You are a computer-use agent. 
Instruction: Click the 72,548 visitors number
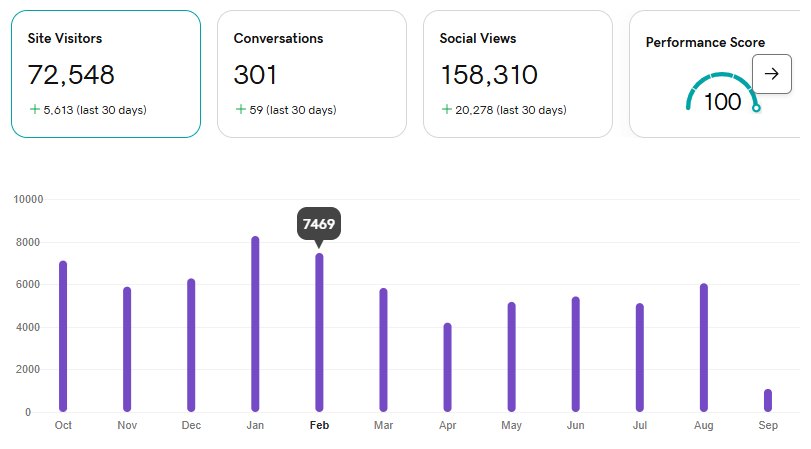point(71,75)
